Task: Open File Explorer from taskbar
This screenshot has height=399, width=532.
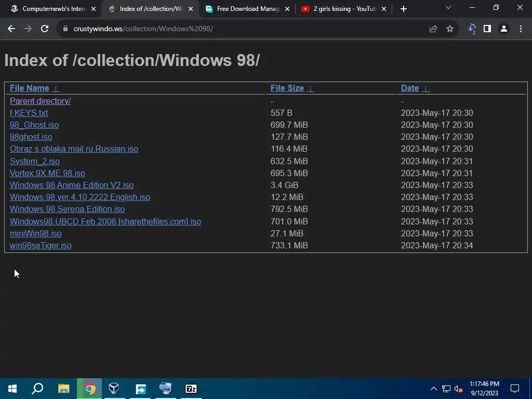Action: 64,389
